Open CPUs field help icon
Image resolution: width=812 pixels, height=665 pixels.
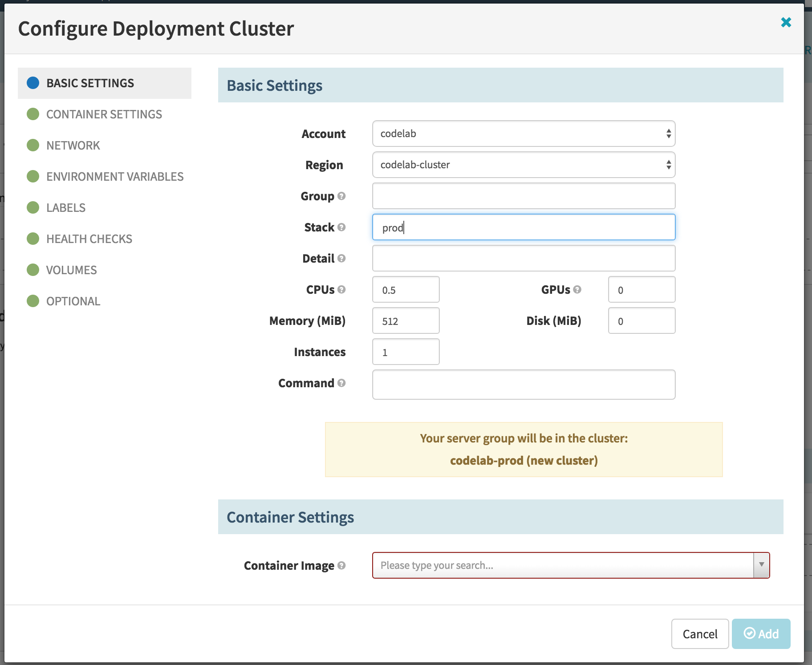click(341, 289)
